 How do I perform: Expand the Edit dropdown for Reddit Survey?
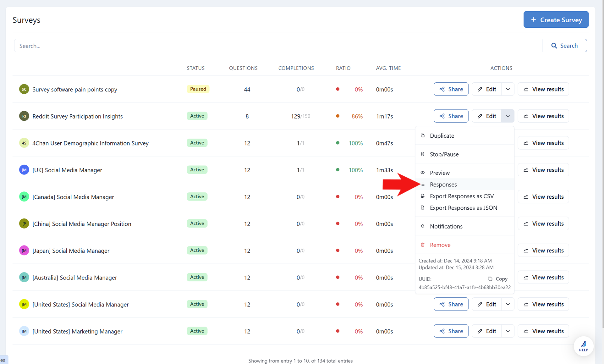tap(508, 116)
